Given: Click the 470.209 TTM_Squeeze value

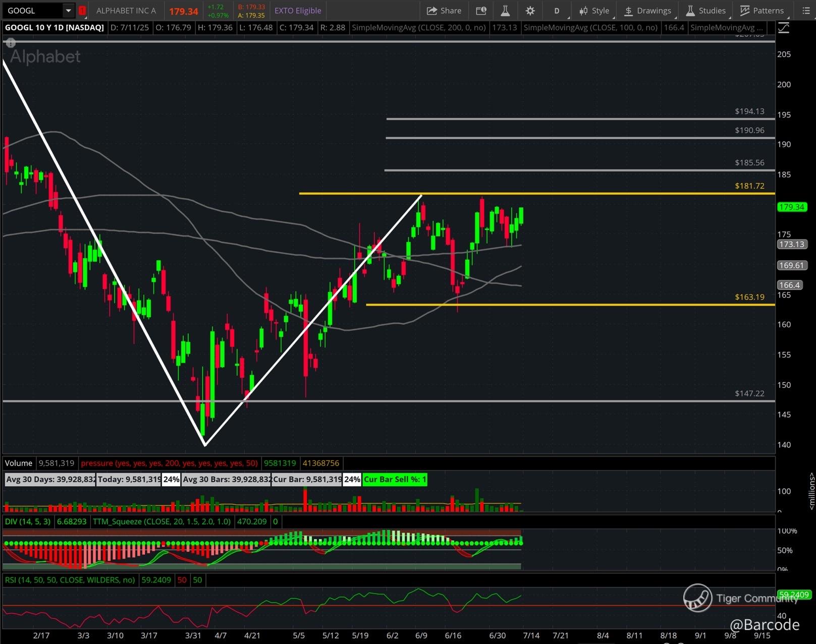Looking at the screenshot, I should click(x=252, y=521).
